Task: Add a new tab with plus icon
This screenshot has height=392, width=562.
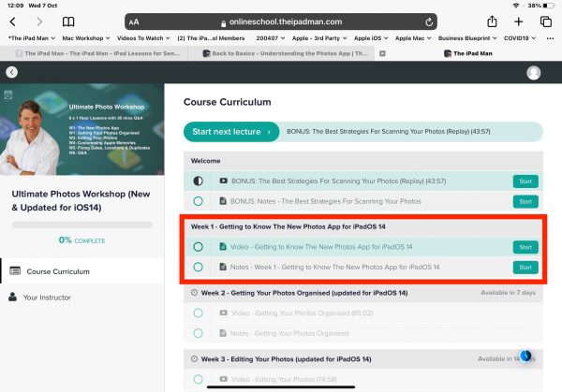Action: (518, 22)
